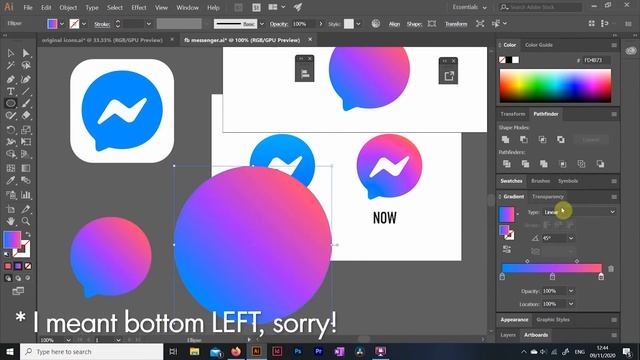Select the Hand tool

11,221
